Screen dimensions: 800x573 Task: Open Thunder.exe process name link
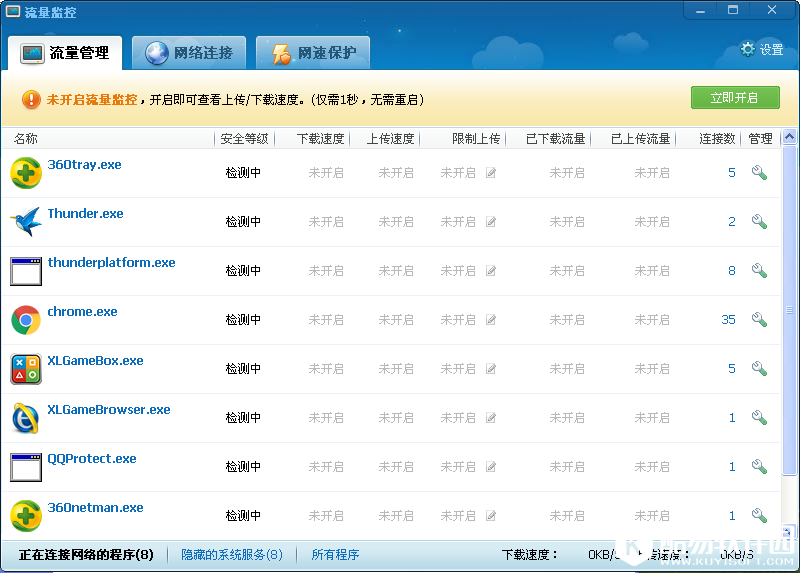click(85, 214)
